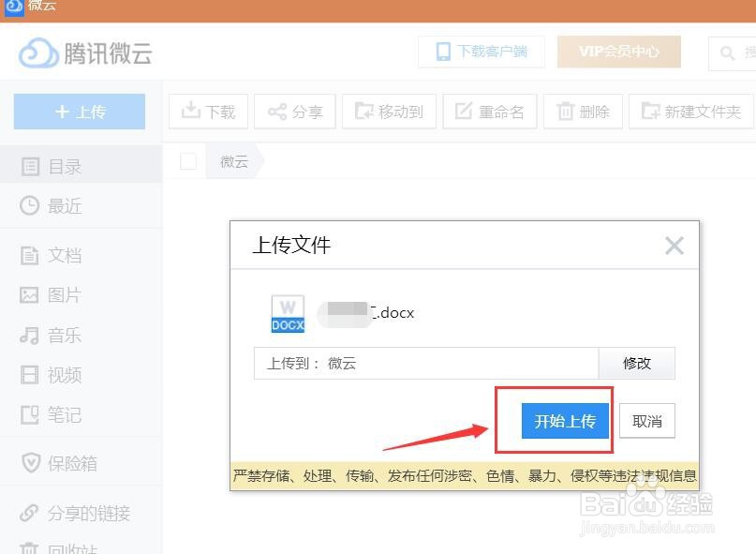The height and width of the screenshot is (554, 756).
Task: Click the folder-plus icon in 新建文件夹
Action: 651,111
